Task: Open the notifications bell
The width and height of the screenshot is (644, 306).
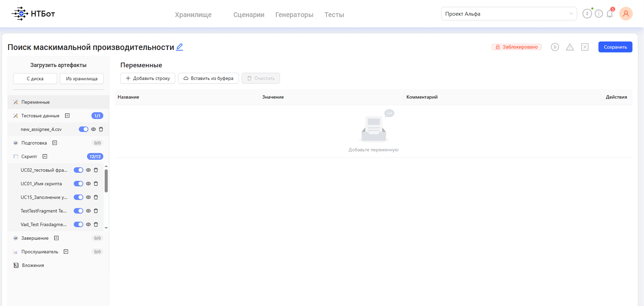Action: tap(610, 14)
